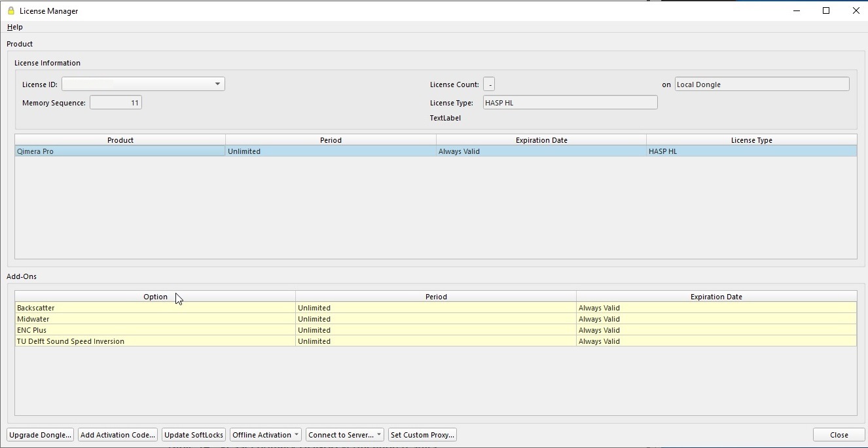The width and height of the screenshot is (868, 448).
Task: Select TU Delft Sound Speed Inversion row
Action: [154, 341]
